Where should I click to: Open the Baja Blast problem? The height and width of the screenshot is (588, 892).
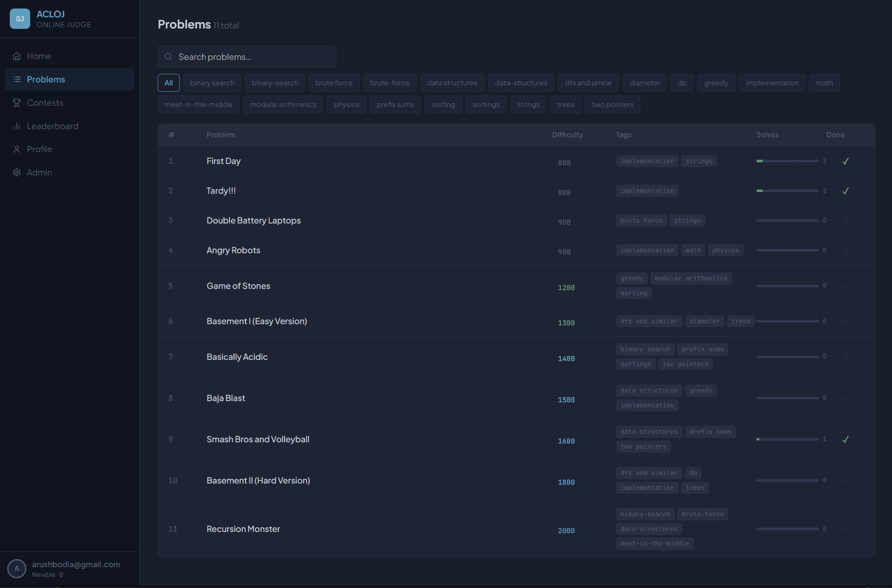pyautogui.click(x=226, y=398)
